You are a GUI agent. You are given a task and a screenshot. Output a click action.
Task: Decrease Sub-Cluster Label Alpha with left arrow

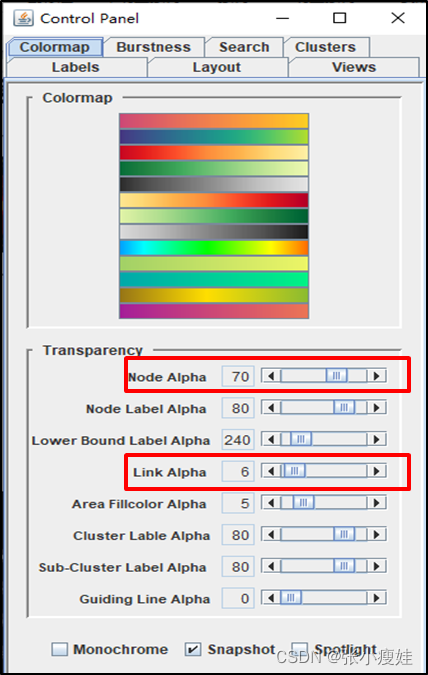tap(271, 566)
